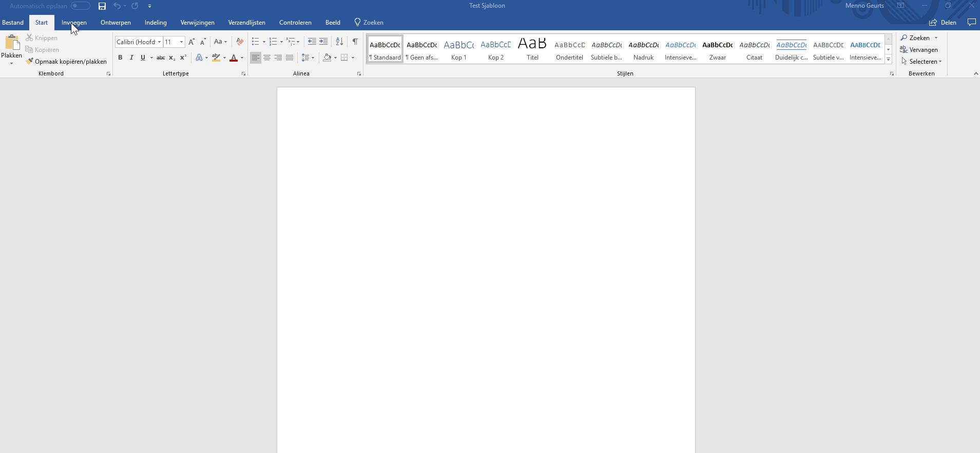This screenshot has height=453, width=980.
Task: Click the clear formatting eraser icon
Action: [x=240, y=42]
